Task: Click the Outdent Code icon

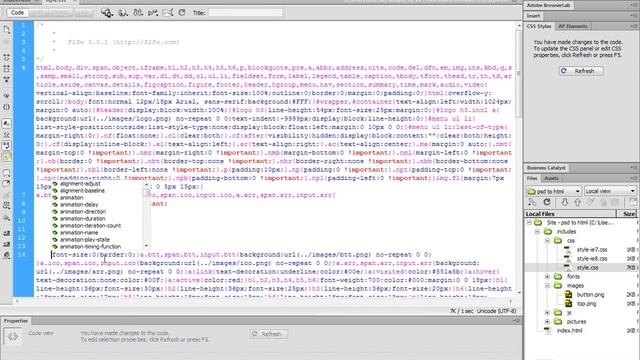Action: (x=7, y=244)
